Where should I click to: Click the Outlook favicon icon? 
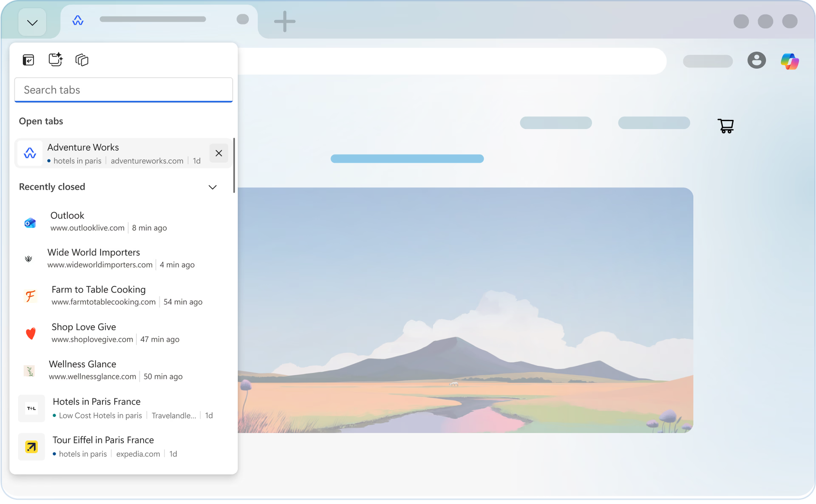[30, 223]
